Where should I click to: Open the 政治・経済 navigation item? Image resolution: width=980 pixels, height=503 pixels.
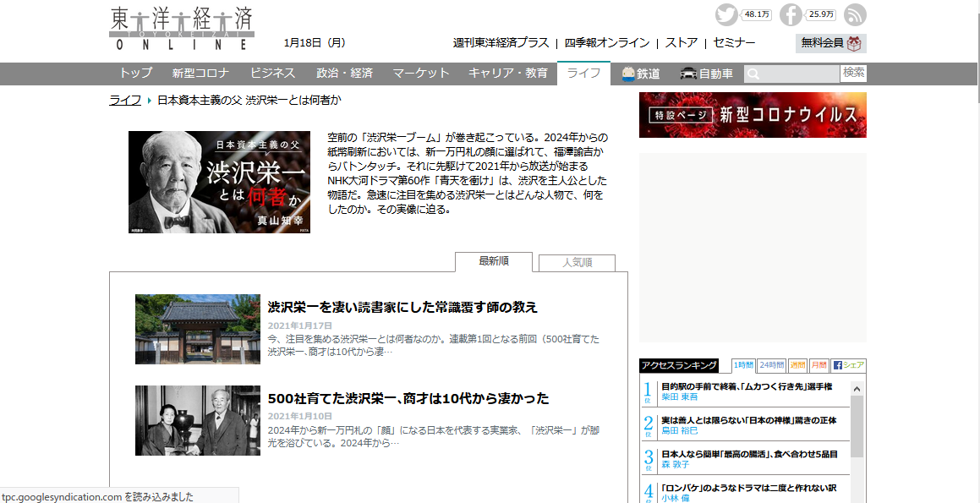344,73
